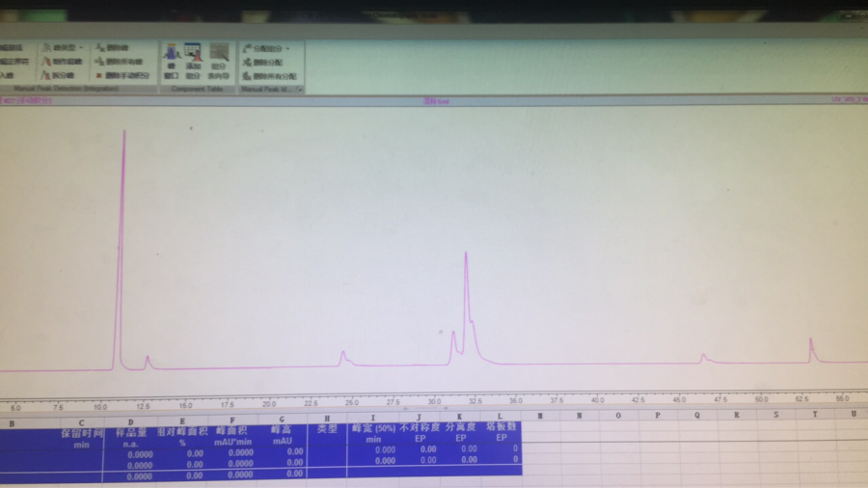Select the Component Table ribbon group label
The height and width of the screenshot is (488, 868).
[197, 89]
